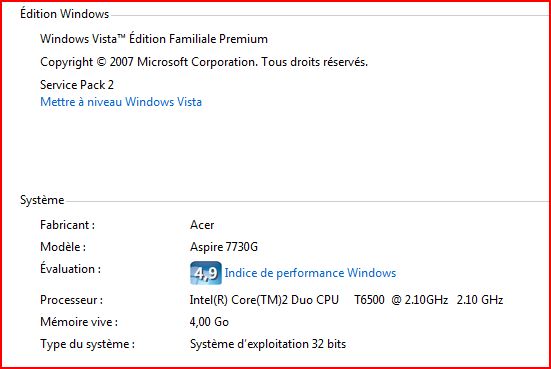Select the Système d'exploitation 32 bits value

[x=268, y=344]
